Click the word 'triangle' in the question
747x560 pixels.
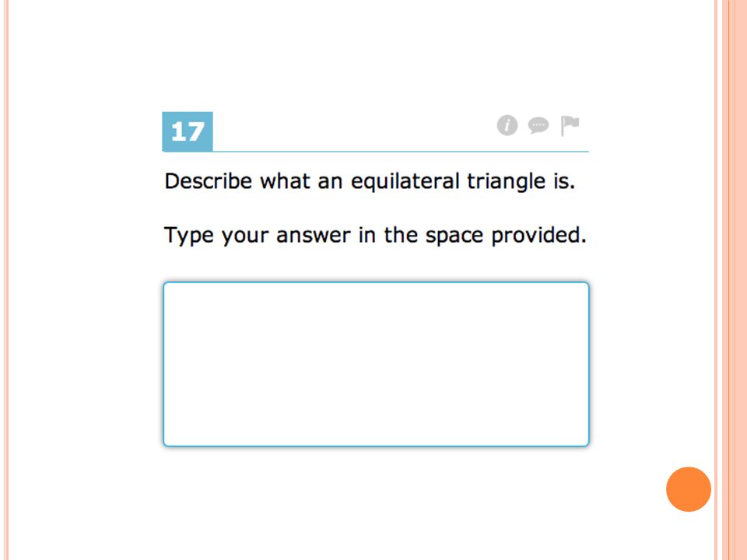(506, 181)
